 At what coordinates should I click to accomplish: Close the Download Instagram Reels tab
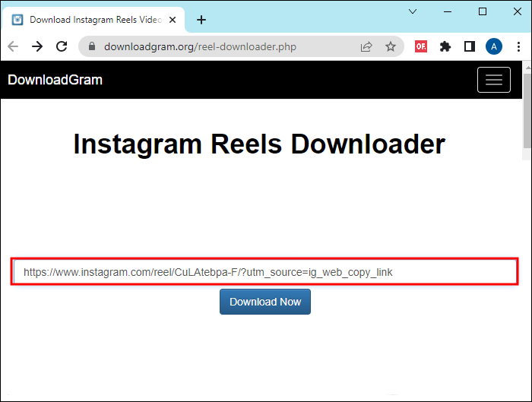(x=173, y=20)
